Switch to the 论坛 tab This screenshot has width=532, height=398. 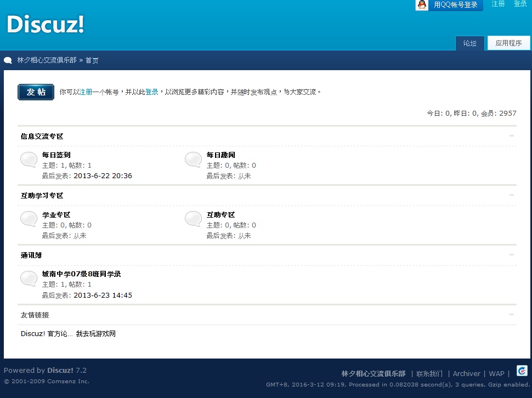(470, 43)
